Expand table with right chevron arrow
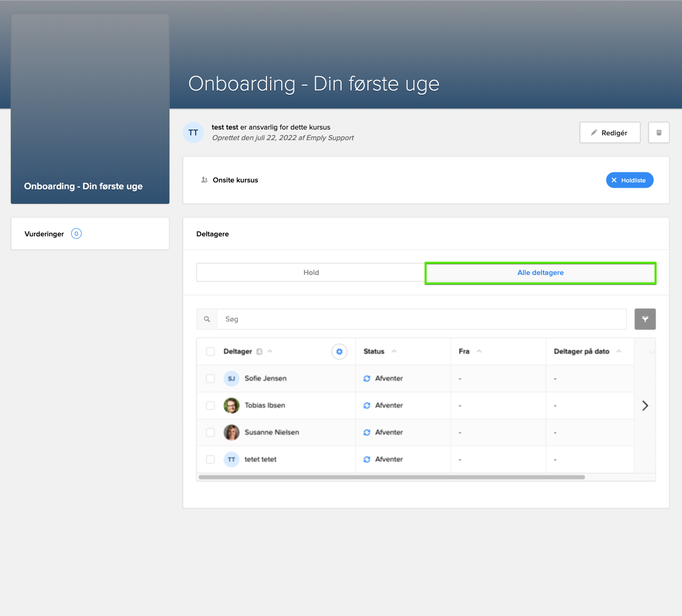This screenshot has width=682, height=616. pyautogui.click(x=645, y=406)
